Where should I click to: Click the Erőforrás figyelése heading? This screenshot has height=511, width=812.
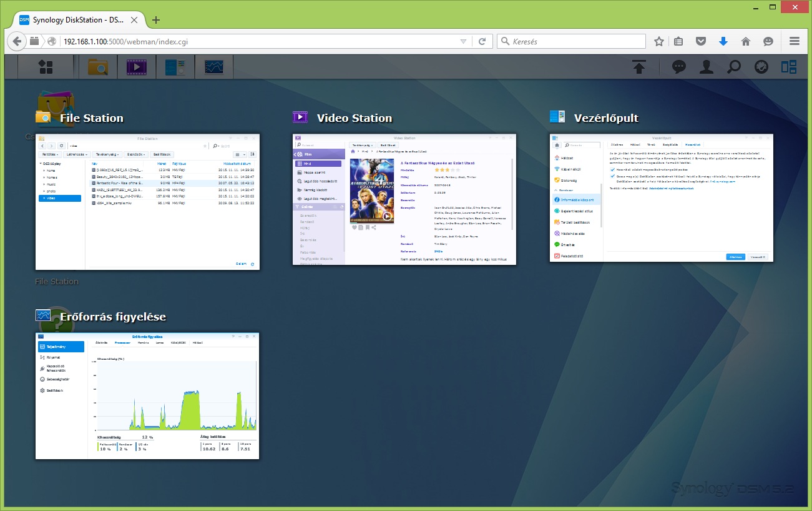[x=113, y=317]
